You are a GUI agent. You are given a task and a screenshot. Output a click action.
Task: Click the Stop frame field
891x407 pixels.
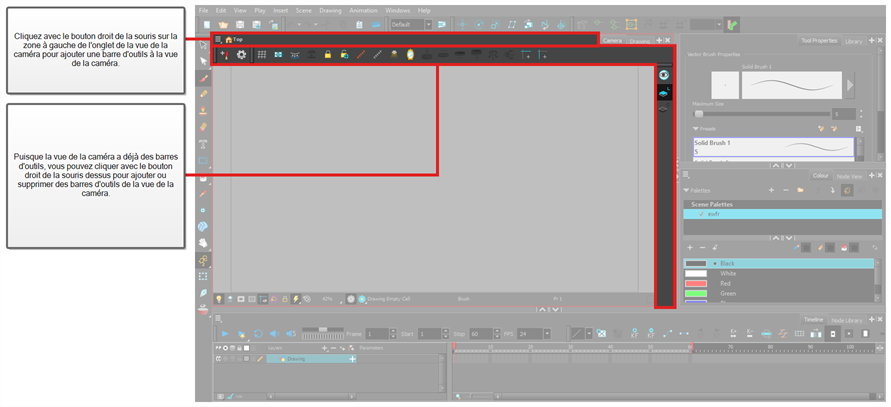click(481, 334)
